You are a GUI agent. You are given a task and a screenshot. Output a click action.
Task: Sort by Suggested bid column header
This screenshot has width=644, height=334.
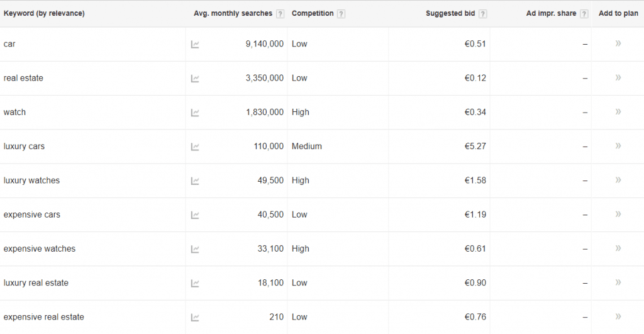pyautogui.click(x=450, y=13)
